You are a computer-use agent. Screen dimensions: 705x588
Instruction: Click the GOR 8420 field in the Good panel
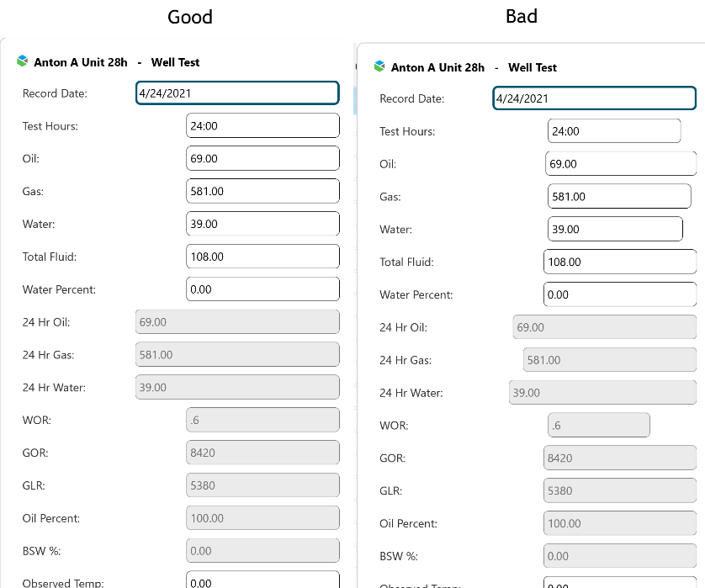pos(262,453)
